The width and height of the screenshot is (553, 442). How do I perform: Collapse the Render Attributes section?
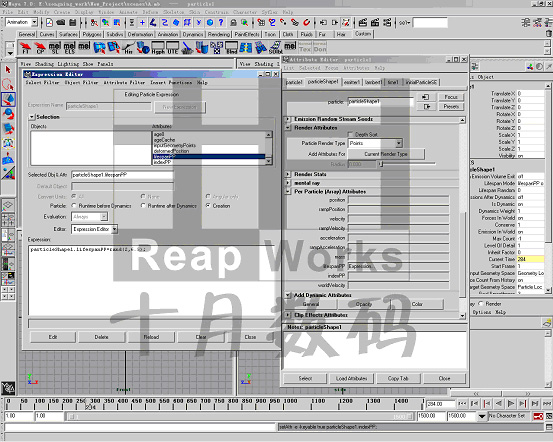(288, 128)
